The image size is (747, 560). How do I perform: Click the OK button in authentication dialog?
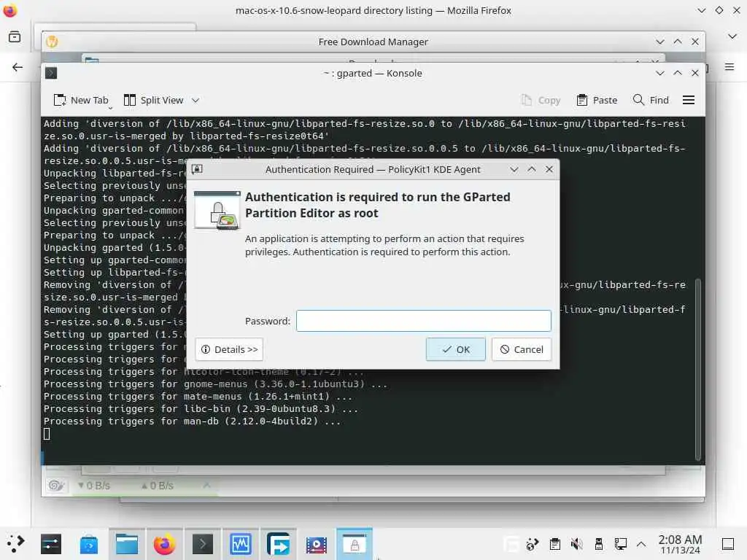455,349
